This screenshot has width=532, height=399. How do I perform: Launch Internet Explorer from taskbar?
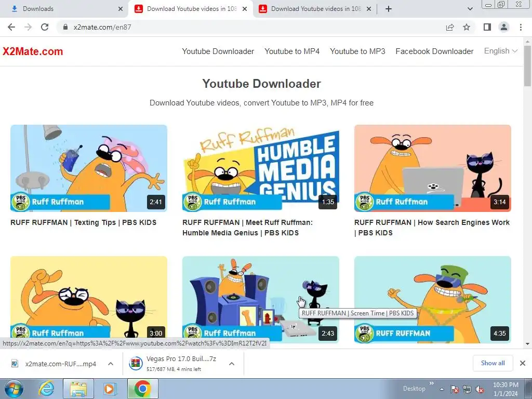(x=46, y=389)
